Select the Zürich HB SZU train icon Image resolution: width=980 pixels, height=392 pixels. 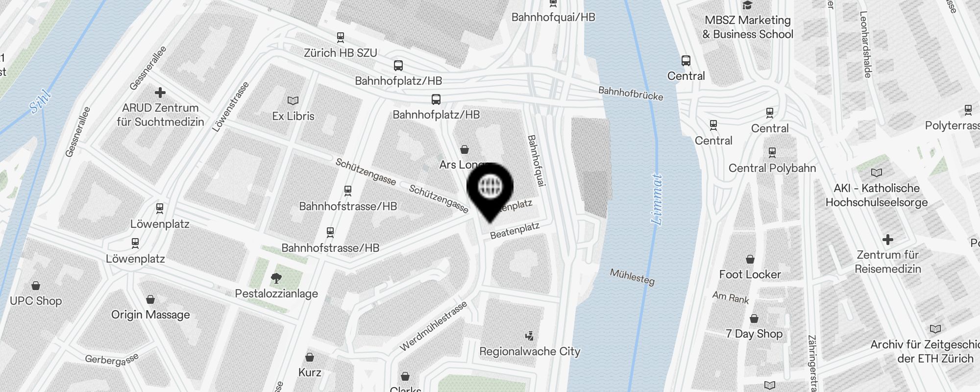(341, 37)
